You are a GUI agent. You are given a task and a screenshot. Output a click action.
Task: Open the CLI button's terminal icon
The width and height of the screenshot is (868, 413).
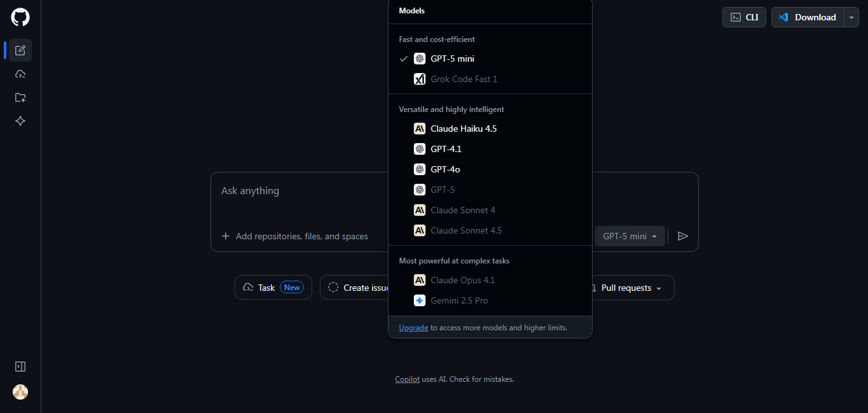[x=736, y=17]
